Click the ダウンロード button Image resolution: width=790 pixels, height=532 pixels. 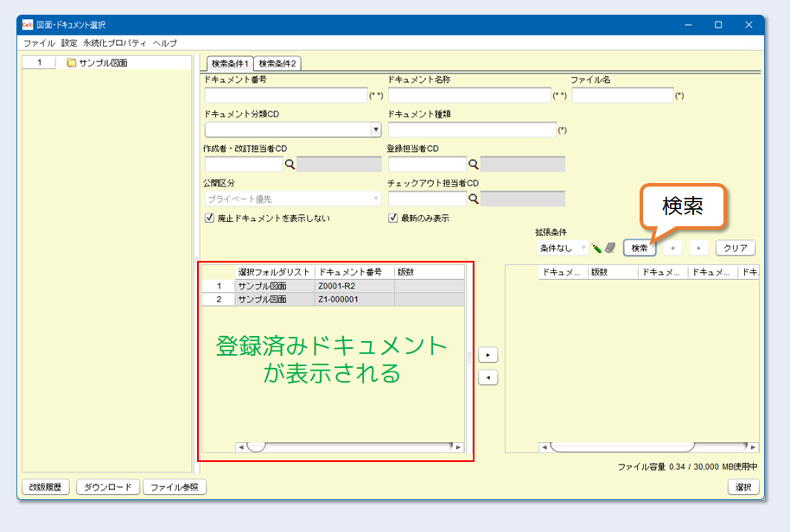tap(108, 487)
